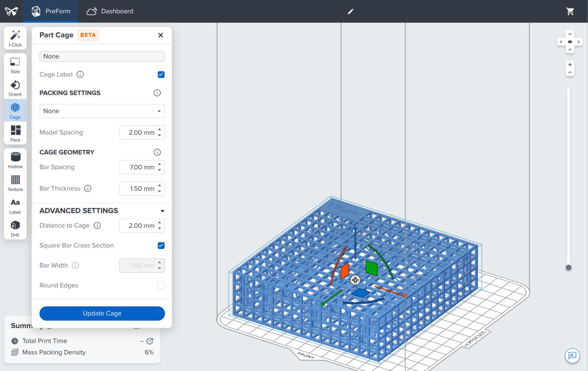The width and height of the screenshot is (588, 371).
Task: Switch to the PreForm tab
Action: [51, 11]
